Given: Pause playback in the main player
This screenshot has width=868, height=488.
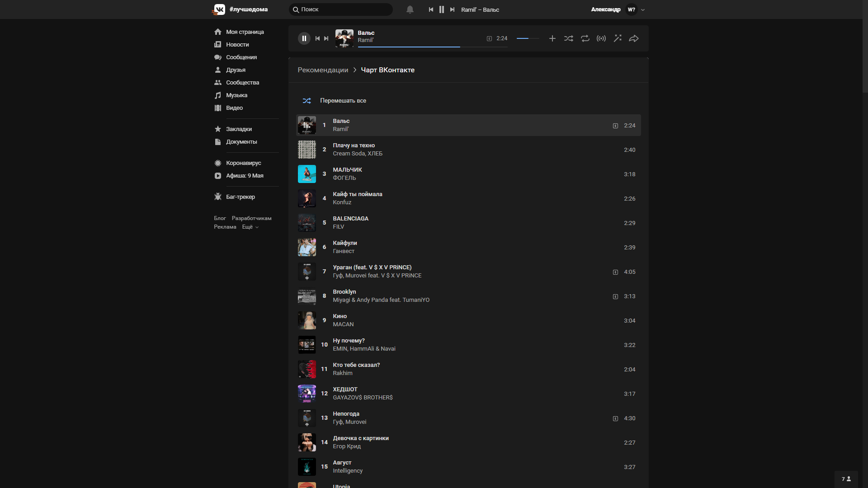Looking at the screenshot, I should 304,38.
